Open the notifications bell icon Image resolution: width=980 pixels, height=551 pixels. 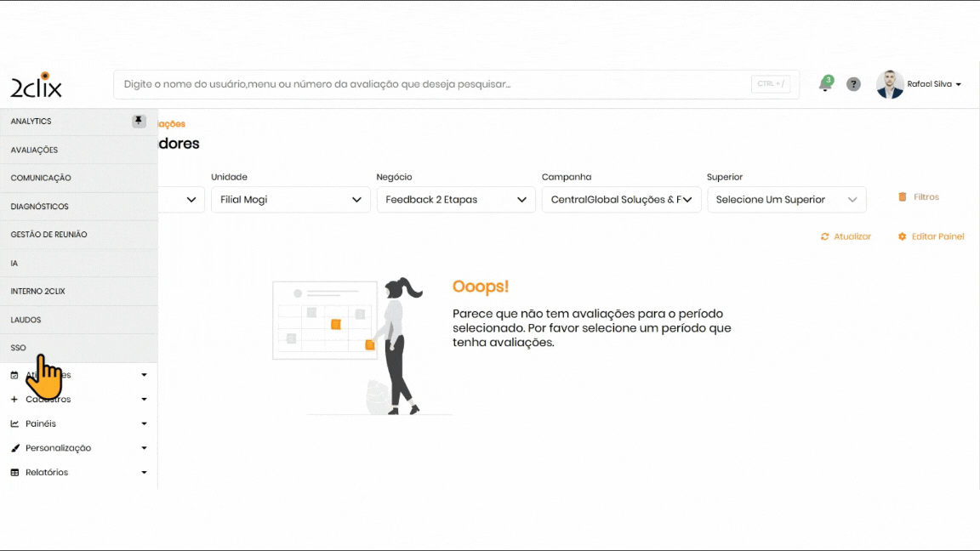[824, 84]
